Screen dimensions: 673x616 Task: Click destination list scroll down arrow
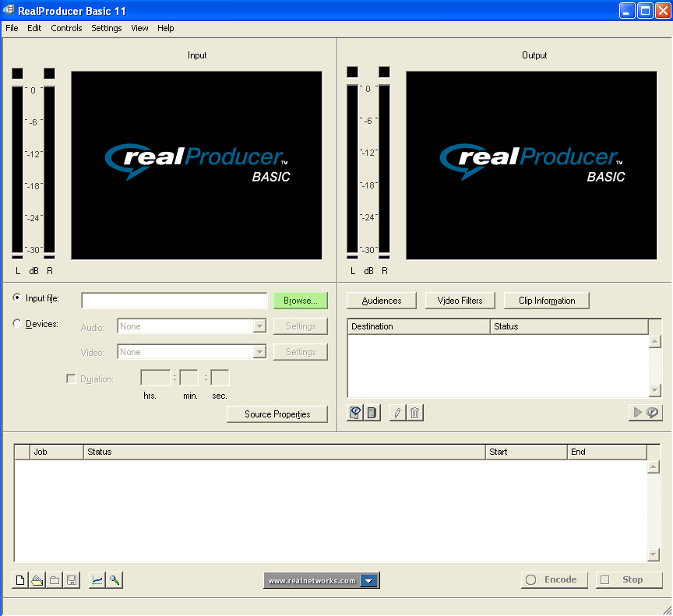click(655, 390)
